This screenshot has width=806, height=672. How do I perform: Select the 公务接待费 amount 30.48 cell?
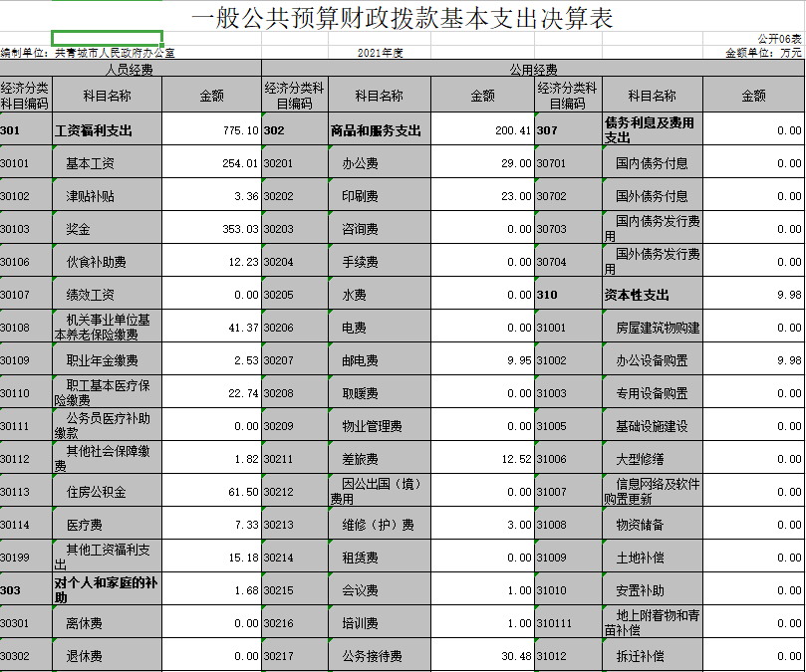coord(481,656)
